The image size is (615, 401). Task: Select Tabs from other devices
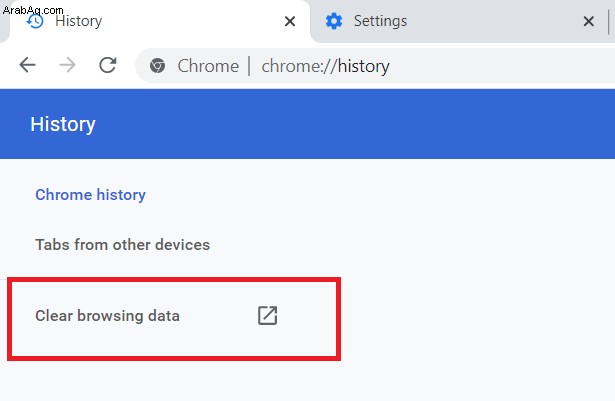(123, 244)
